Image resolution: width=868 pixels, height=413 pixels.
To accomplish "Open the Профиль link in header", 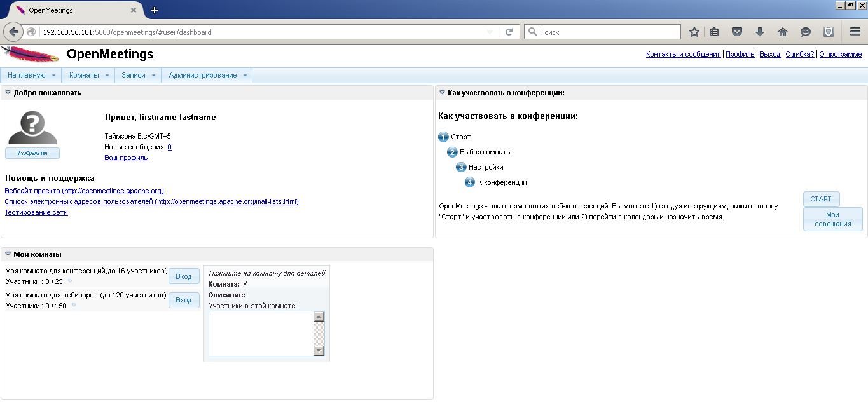I will coord(740,55).
